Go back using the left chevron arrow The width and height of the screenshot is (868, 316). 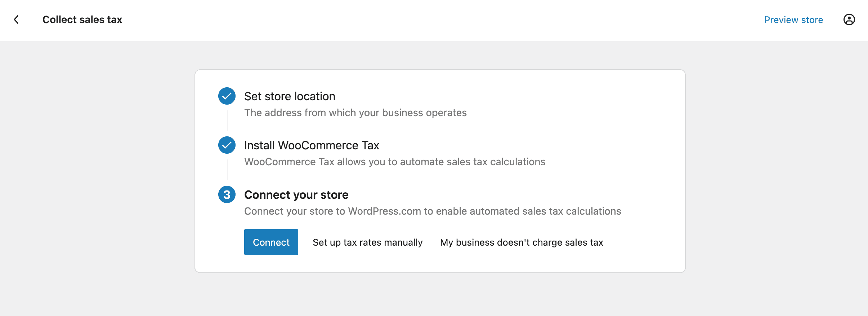tap(16, 19)
